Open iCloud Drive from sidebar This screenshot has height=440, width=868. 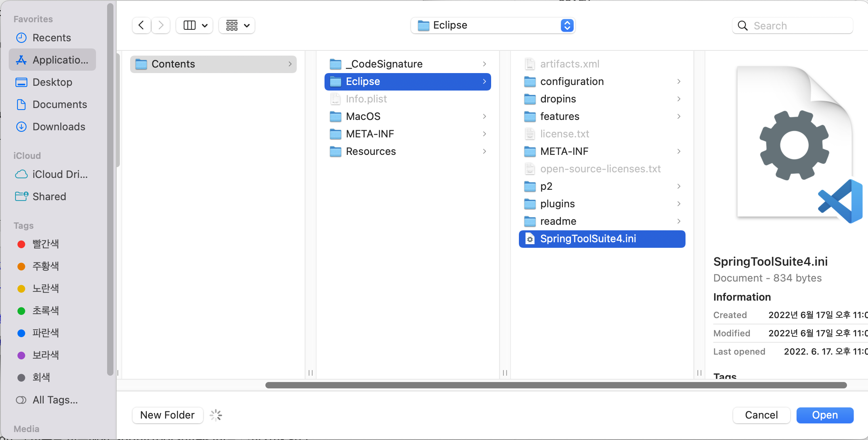coord(60,174)
